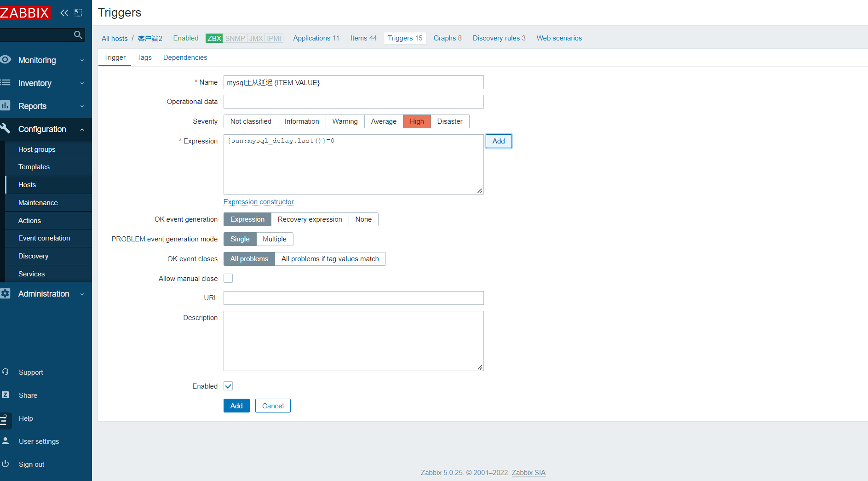Select None for OK event generation
Viewport: 868px width, 481px height.
click(363, 219)
